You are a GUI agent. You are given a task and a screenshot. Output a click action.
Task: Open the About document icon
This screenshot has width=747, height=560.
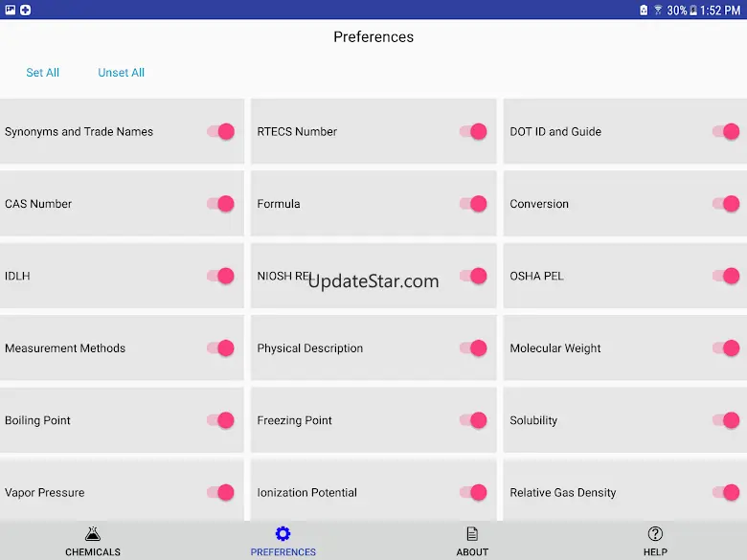(472, 534)
